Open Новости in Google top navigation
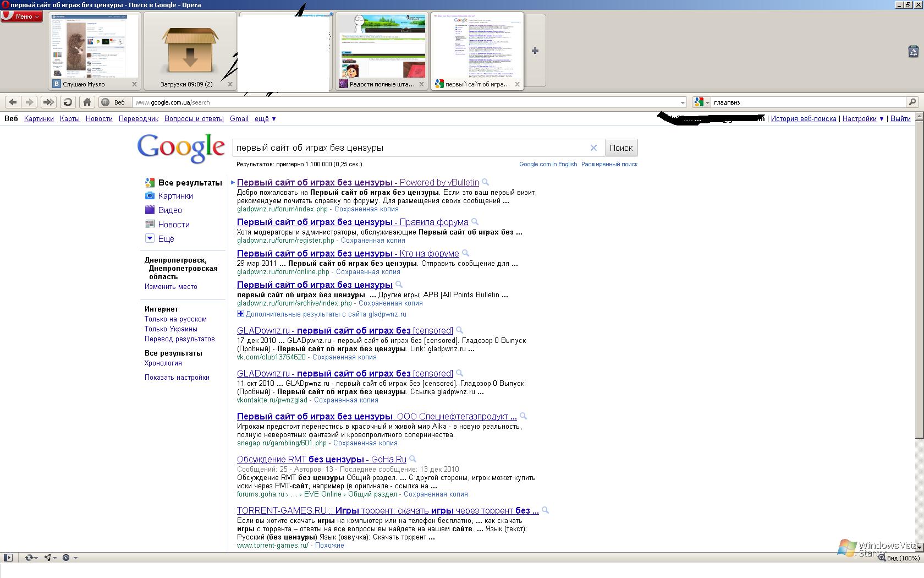This screenshot has height=578, width=924. click(99, 118)
